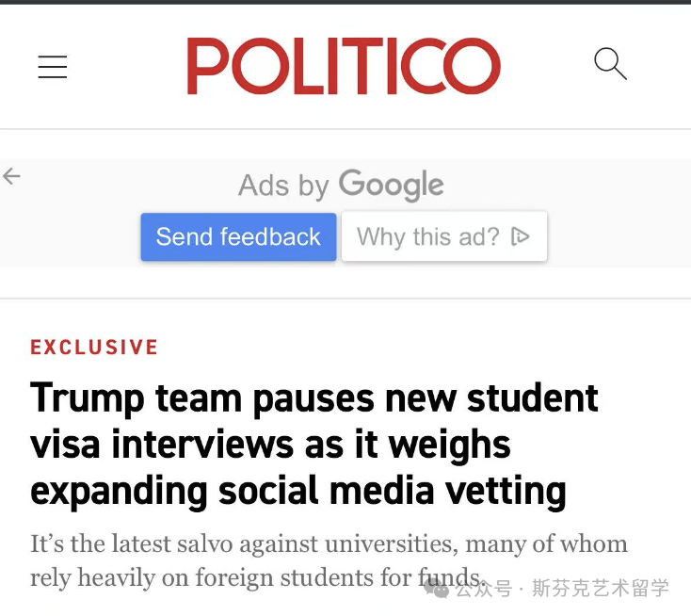The height and width of the screenshot is (616, 691).
Task: Send feedback about this ad
Action: (x=238, y=236)
